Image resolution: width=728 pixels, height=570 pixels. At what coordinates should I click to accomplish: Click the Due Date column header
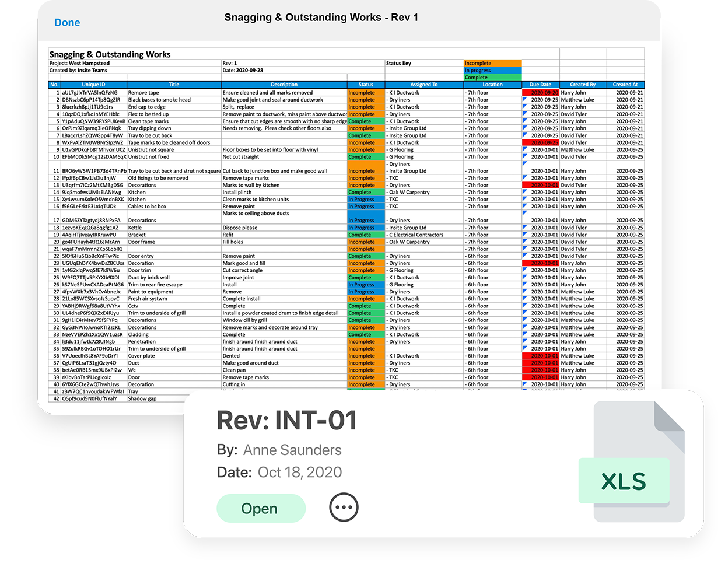click(540, 85)
